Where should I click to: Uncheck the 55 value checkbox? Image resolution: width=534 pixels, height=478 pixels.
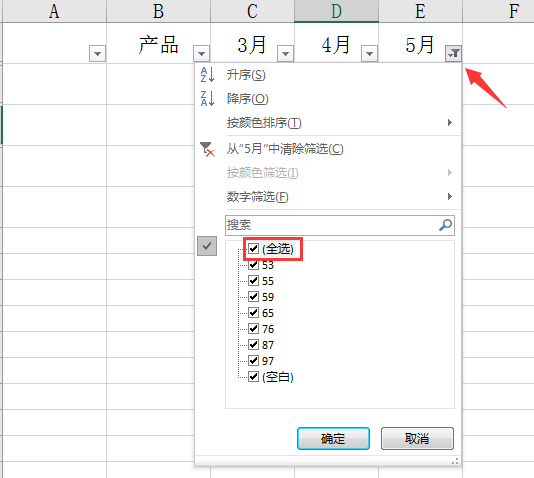tap(253, 281)
